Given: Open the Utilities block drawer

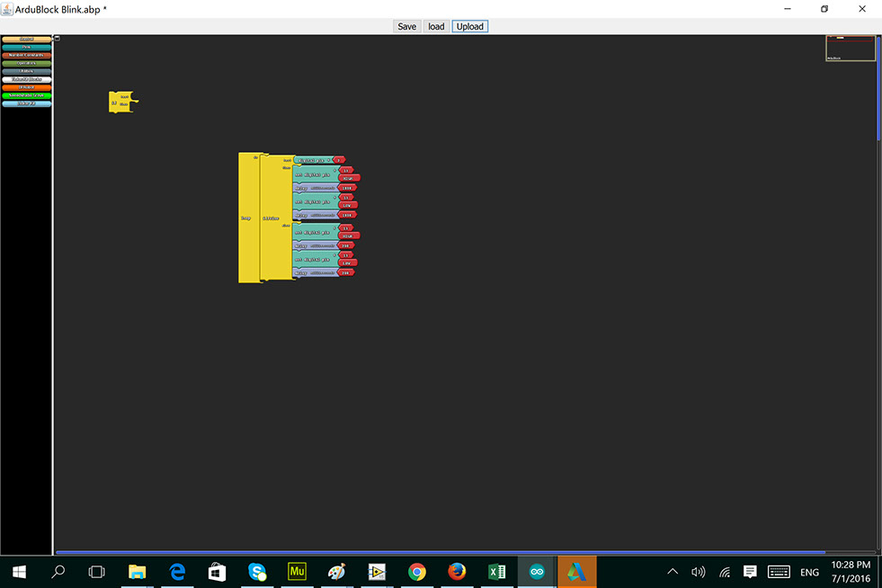Looking at the screenshot, I should click(x=26, y=71).
